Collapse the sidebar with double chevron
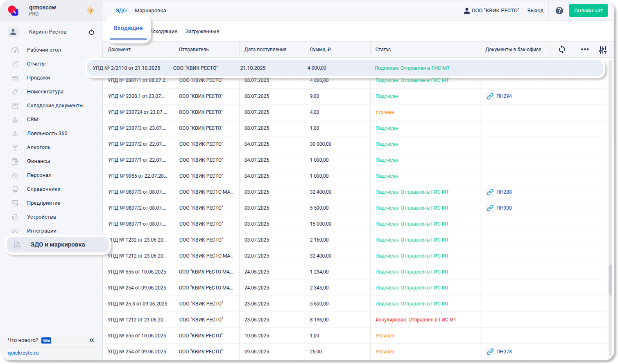Image resolution: width=618 pixels, height=364 pixels. click(92, 340)
